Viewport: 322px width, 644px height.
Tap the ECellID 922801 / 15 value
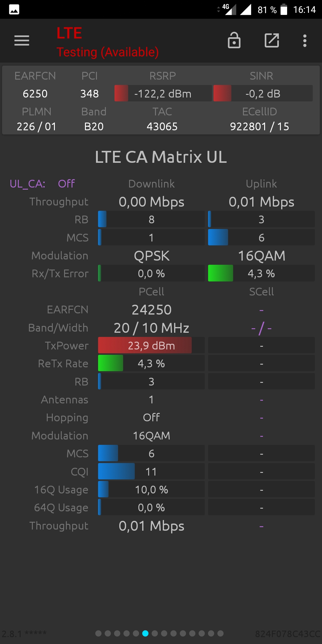coord(260,126)
